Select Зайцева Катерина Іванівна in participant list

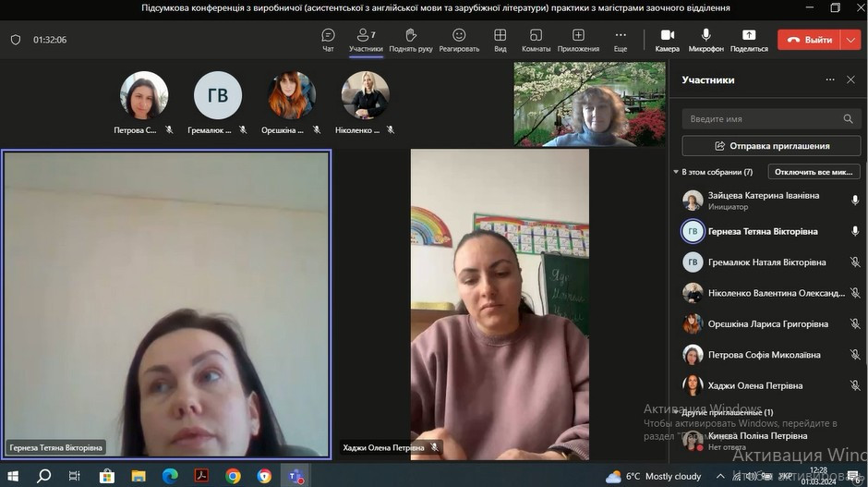770,201
